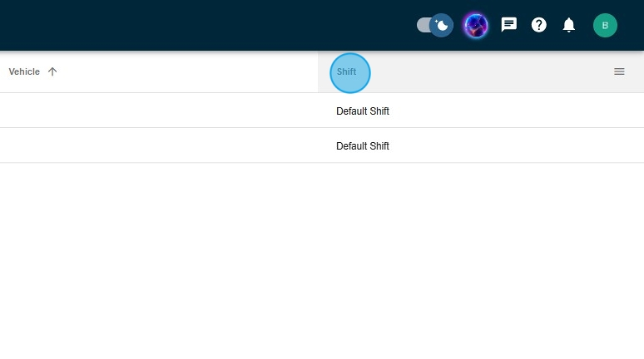This screenshot has height=359, width=644.
Task: Select the first Default Shift cell
Action: (363, 111)
